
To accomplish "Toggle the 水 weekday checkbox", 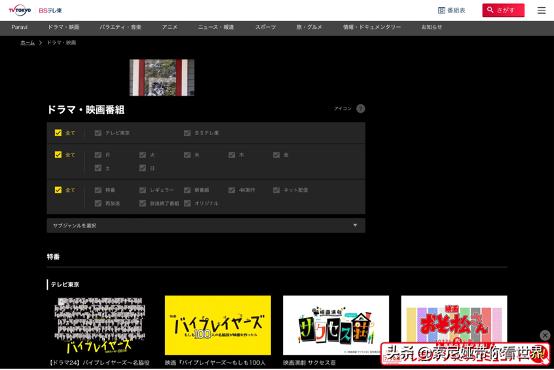I will pyautogui.click(x=187, y=155).
